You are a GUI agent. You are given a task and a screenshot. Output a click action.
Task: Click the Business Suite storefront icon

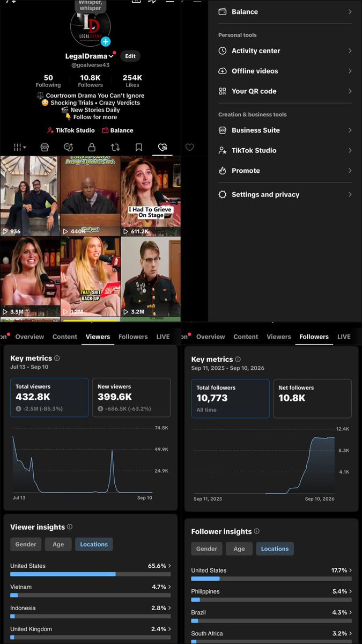223,130
